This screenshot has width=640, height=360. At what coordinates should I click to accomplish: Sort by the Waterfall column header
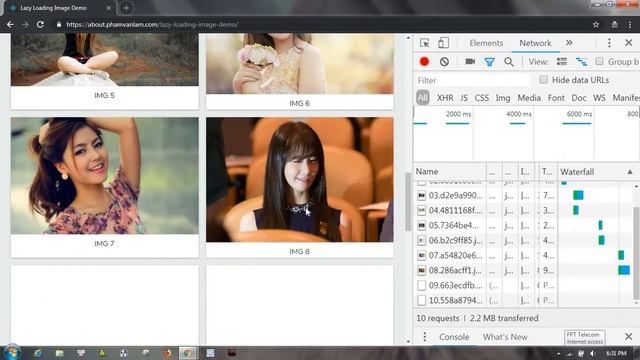[x=596, y=172]
